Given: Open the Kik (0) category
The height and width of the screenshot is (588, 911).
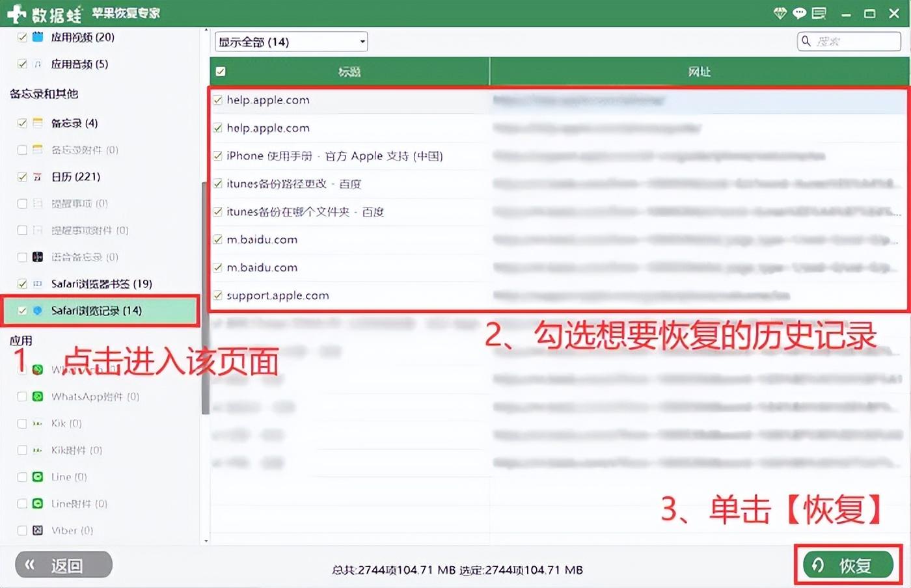Looking at the screenshot, I should [66, 423].
